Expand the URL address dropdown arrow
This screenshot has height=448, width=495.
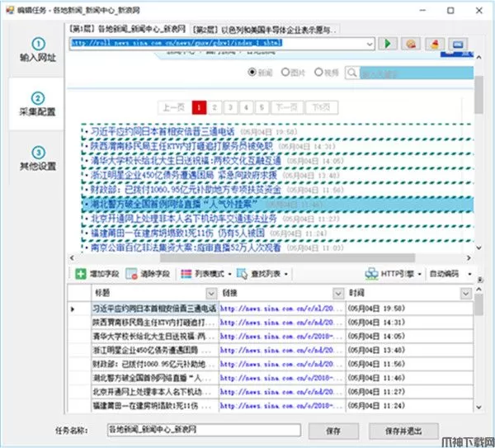(x=369, y=44)
